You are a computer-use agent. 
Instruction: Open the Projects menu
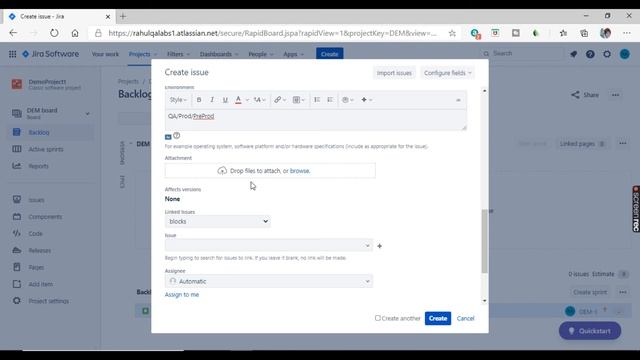click(x=142, y=54)
